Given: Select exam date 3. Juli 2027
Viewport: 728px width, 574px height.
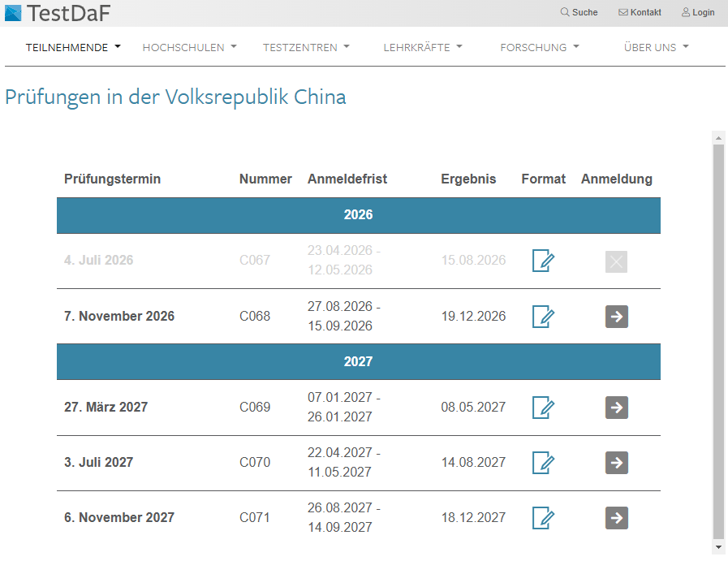Looking at the screenshot, I should pos(98,462).
